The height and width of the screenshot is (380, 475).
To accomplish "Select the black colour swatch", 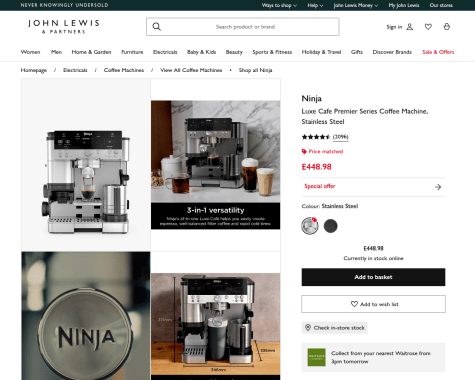I will (x=330, y=226).
